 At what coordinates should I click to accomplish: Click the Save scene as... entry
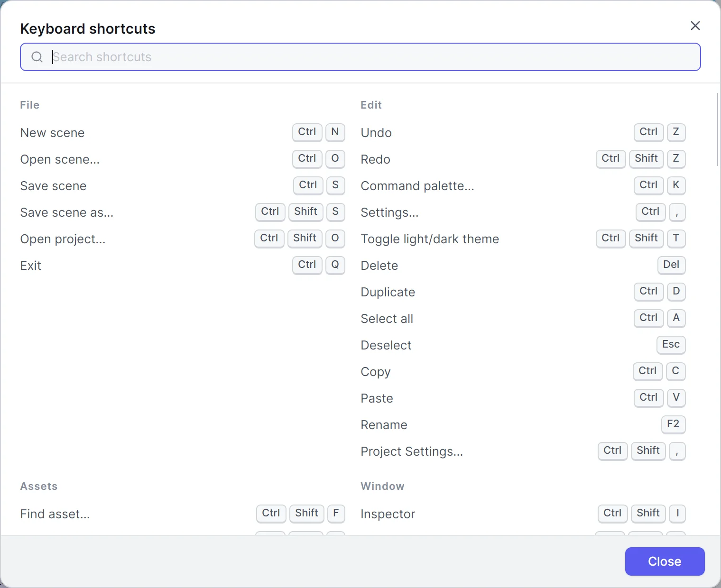[x=183, y=212]
